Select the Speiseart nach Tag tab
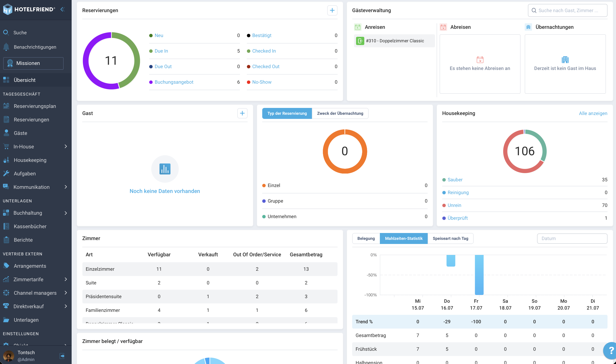 (x=450, y=238)
